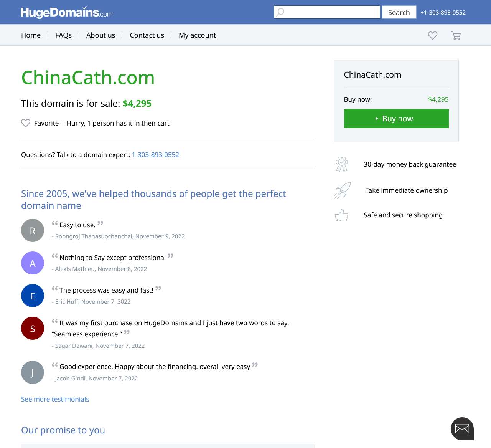Image resolution: width=491 pixels, height=448 pixels.
Task: Click "30-day money back guarantee" text
Action: 410,164
